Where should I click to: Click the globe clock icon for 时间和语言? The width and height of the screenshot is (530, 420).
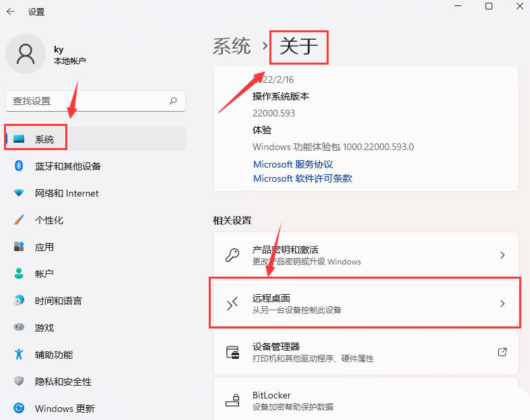pyautogui.click(x=19, y=300)
